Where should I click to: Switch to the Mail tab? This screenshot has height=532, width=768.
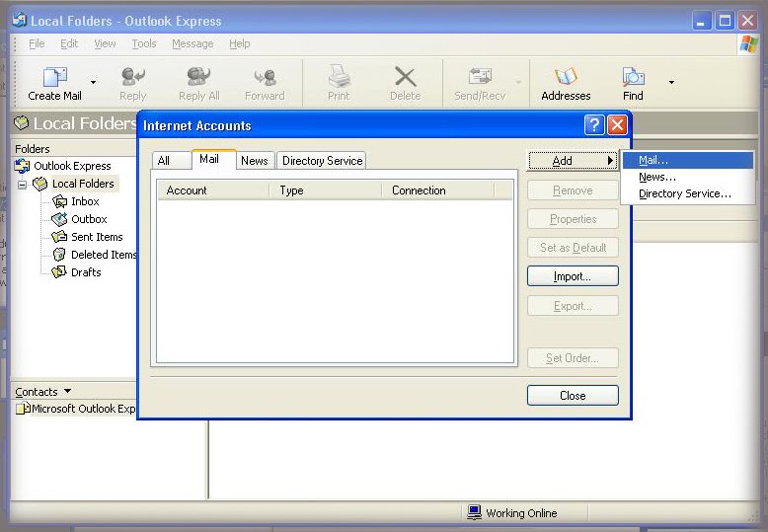pos(213,159)
